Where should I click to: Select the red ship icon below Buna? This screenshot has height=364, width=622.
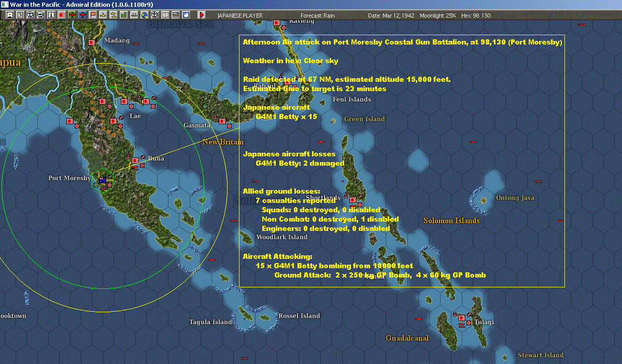135,167
